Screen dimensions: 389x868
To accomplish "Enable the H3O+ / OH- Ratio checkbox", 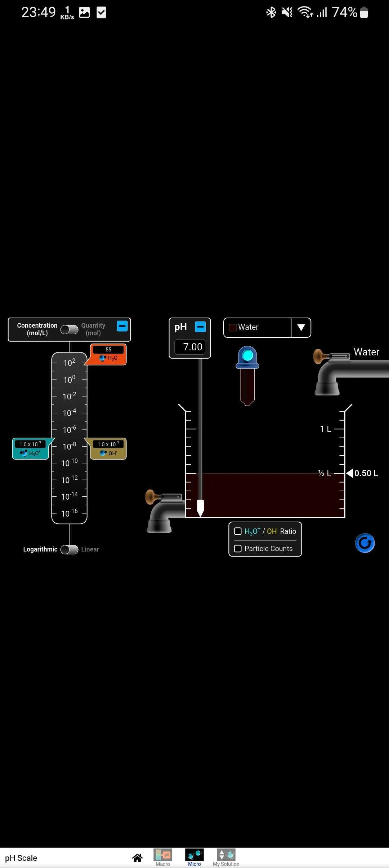I will pos(238,531).
